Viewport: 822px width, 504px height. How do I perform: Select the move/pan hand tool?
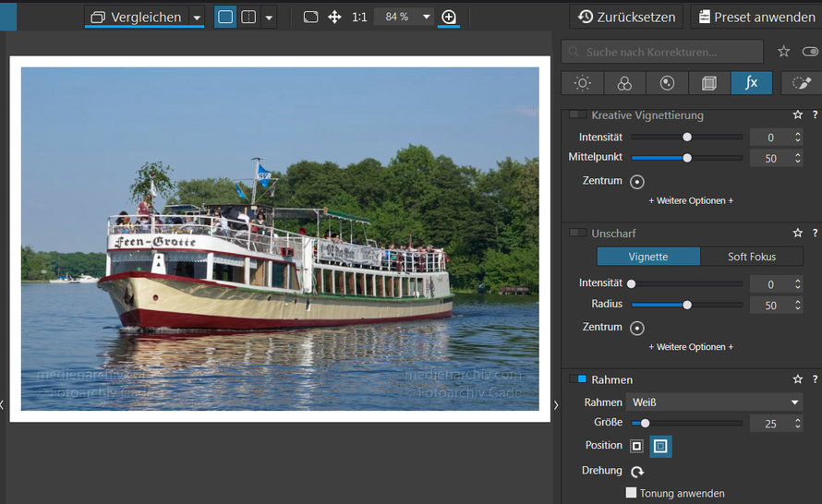click(334, 18)
